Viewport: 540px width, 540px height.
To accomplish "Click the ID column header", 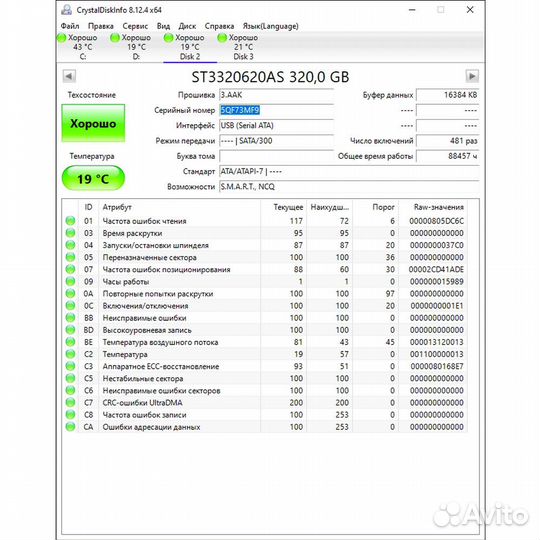I will 89,207.
